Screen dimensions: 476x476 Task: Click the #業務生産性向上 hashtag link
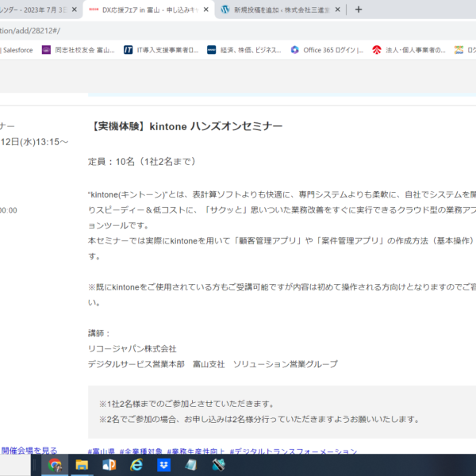tap(196, 451)
